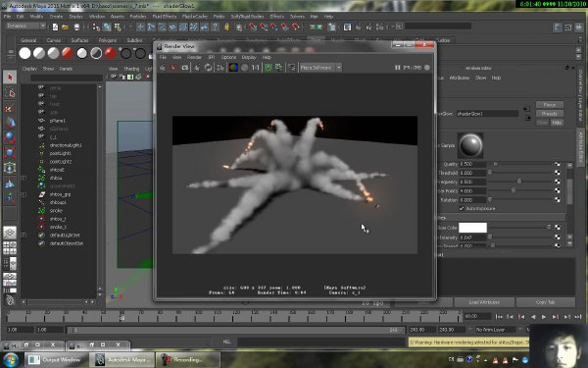Click the yellow lock icon in status line

point(227,26)
